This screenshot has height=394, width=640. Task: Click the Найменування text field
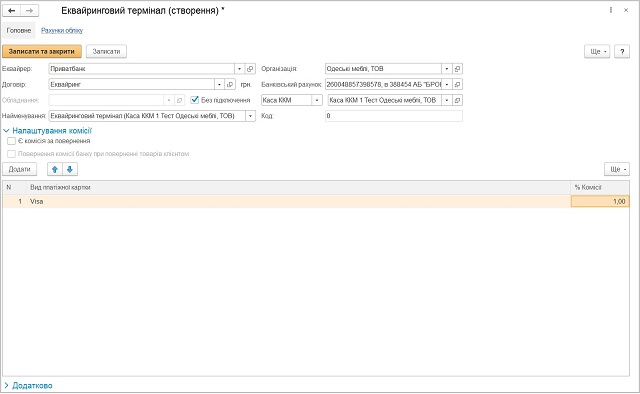[x=147, y=116]
